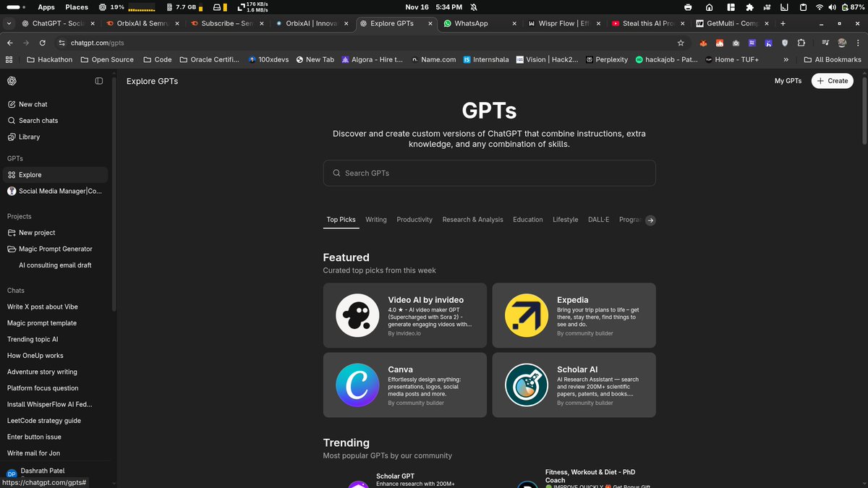
Task: Open the Magic prompt template chat
Action: coord(55,323)
